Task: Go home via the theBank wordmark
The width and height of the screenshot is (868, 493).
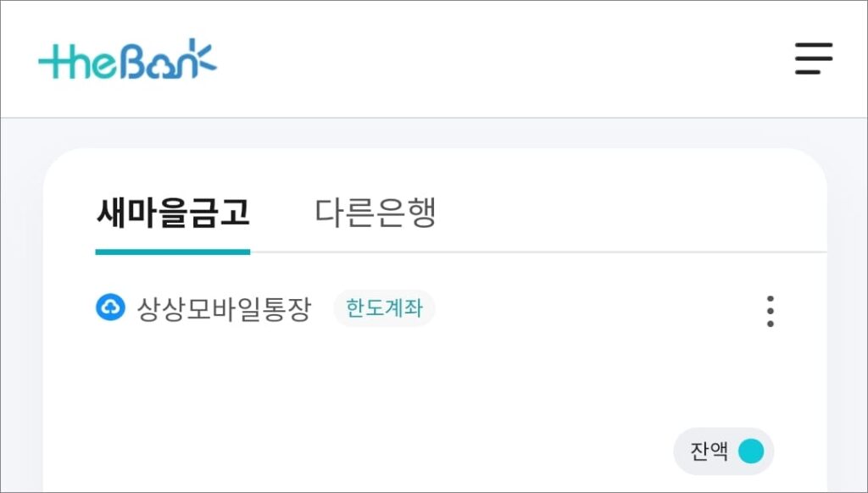Action: tap(127, 59)
